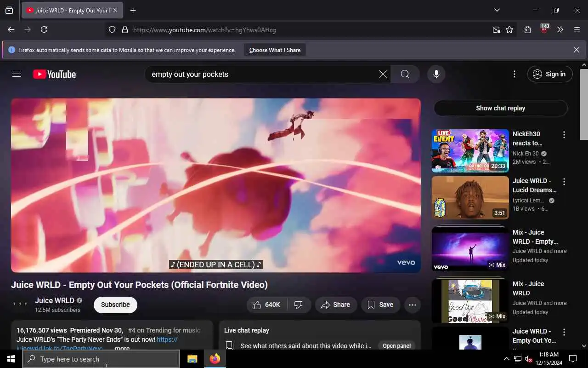Open Firefox View in tab bar
This screenshot has width=588, height=368.
click(x=9, y=10)
